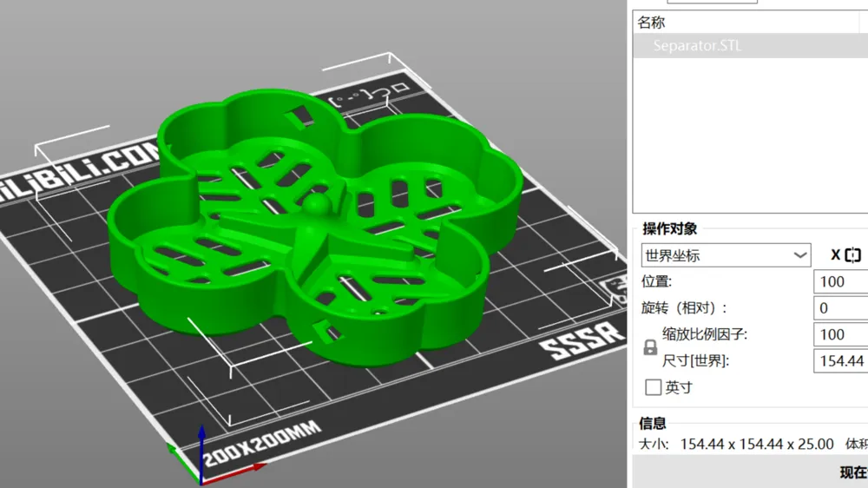This screenshot has width=868, height=488.
Task: Open the 世界坐标 coordinate dropdown
Action: coord(726,255)
